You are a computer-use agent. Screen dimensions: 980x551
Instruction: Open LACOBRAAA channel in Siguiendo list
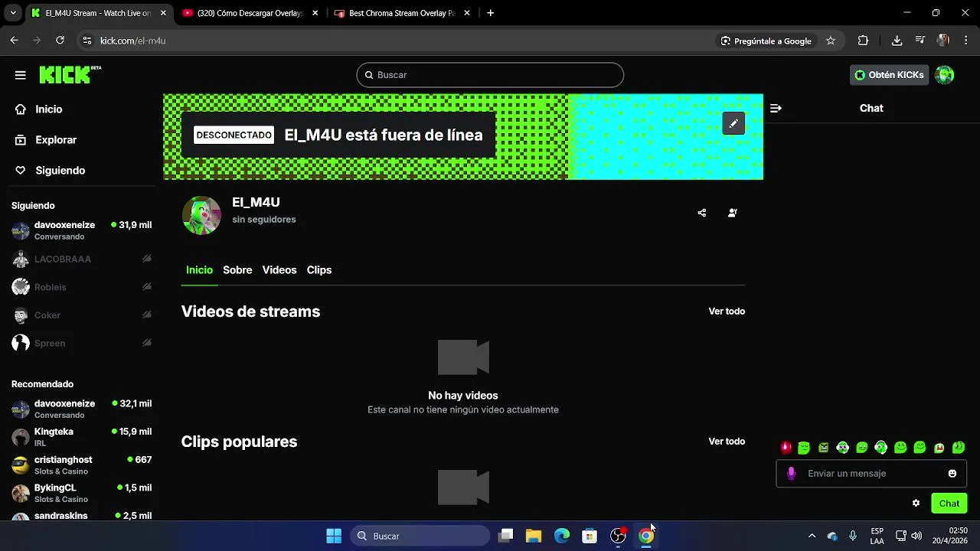pos(81,259)
